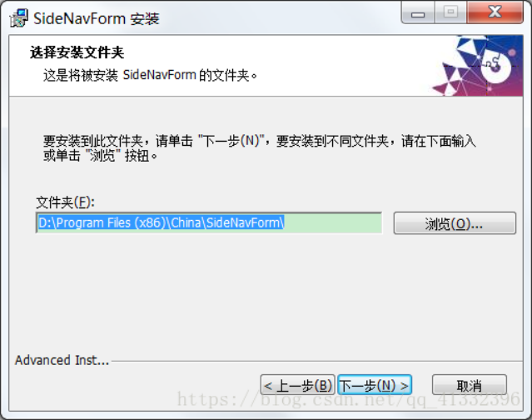532x420 pixels.
Task: Click inside the install folder path field
Action: point(209,222)
